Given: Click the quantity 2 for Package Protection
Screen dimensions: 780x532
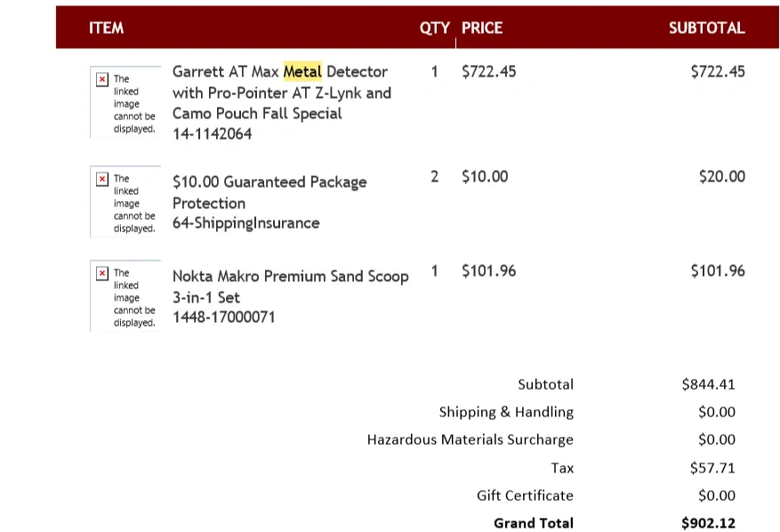Looking at the screenshot, I should click(x=434, y=176).
